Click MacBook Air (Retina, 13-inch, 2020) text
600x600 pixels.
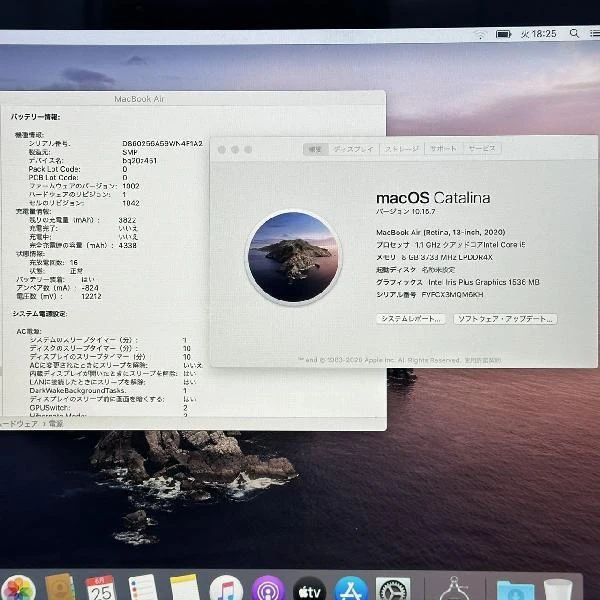click(x=440, y=232)
